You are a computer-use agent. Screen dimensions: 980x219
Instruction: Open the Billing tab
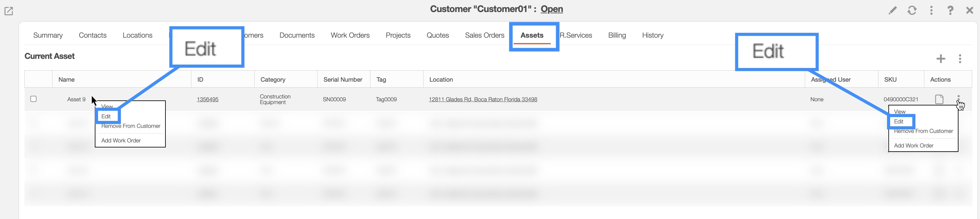tap(617, 35)
